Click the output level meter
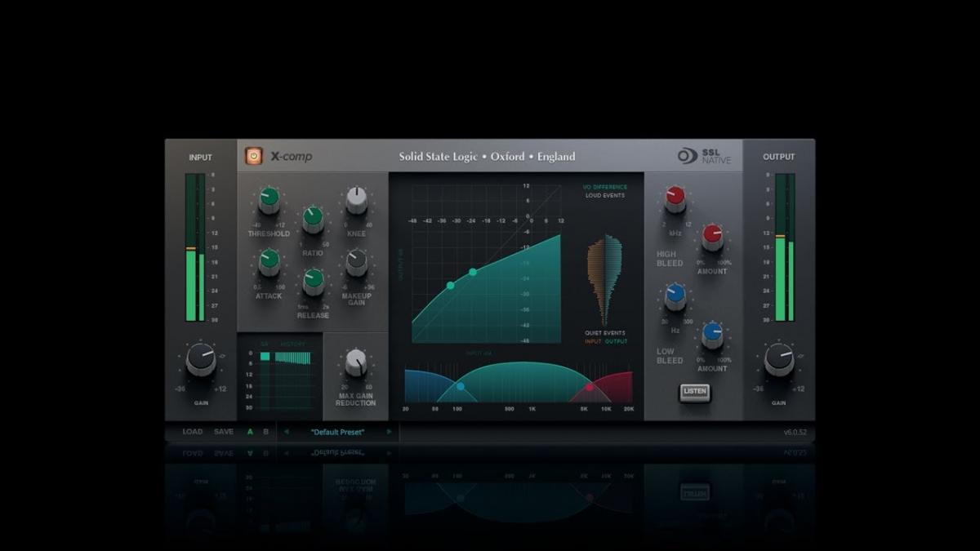The width and height of the screenshot is (980, 551). (785, 247)
